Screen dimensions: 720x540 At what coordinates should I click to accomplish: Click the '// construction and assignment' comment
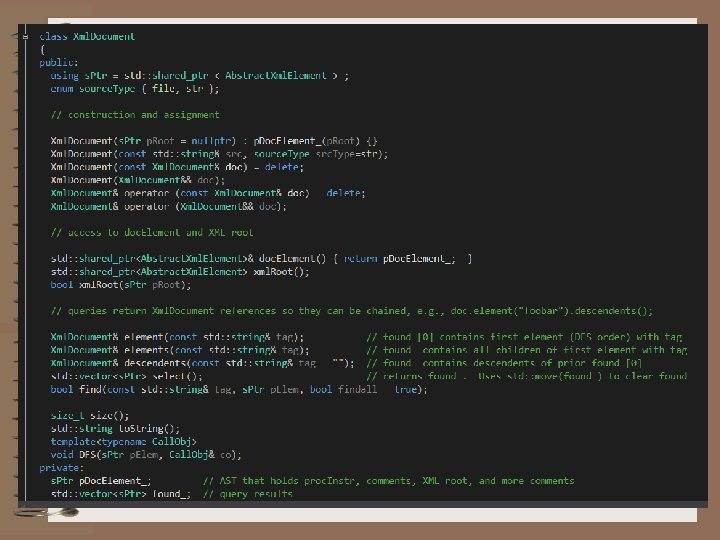tap(135, 115)
